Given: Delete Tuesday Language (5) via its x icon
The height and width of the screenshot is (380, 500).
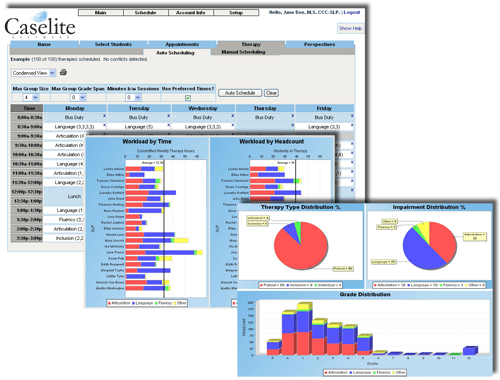Looking at the screenshot, I should pos(169,125).
